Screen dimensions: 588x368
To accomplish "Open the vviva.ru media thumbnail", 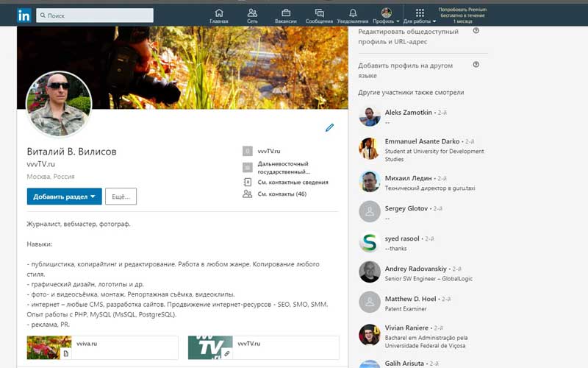I will 49,347.
